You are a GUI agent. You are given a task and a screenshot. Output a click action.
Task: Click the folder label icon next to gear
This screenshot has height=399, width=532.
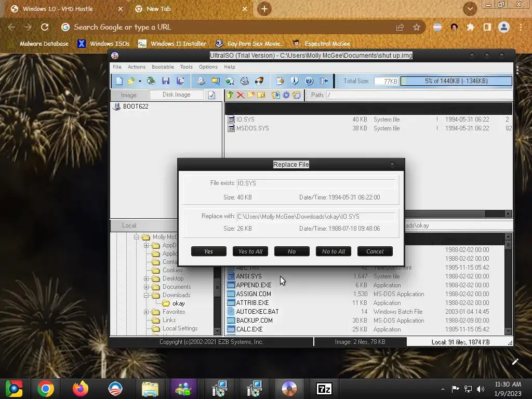pyautogui.click(x=297, y=95)
